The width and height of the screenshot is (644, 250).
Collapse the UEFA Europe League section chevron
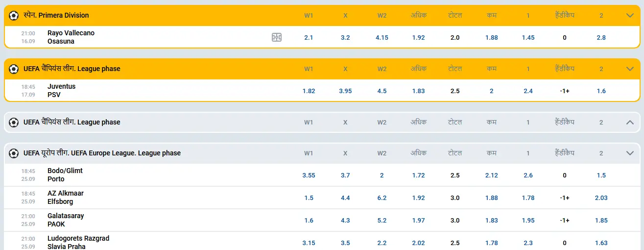[630, 153]
